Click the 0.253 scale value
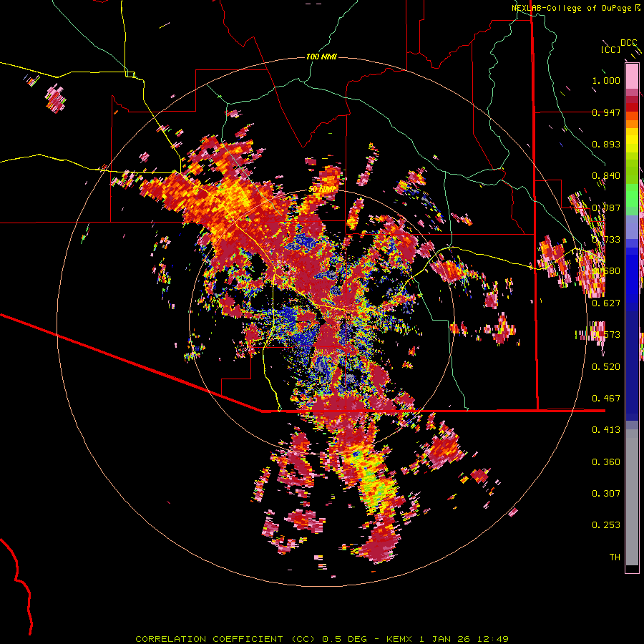Image resolution: width=644 pixels, height=644 pixels. point(606,525)
